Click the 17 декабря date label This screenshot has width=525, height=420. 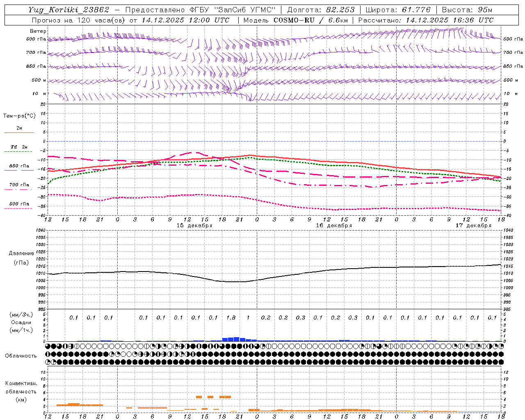coord(473,226)
